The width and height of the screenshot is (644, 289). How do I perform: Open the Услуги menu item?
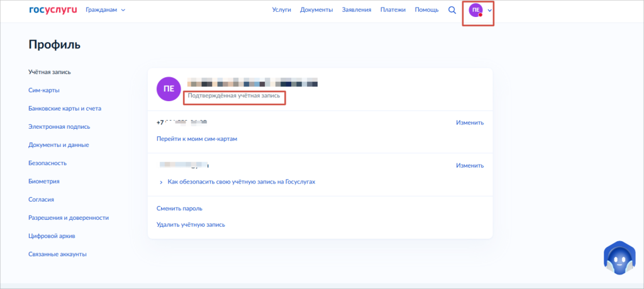coord(281,10)
